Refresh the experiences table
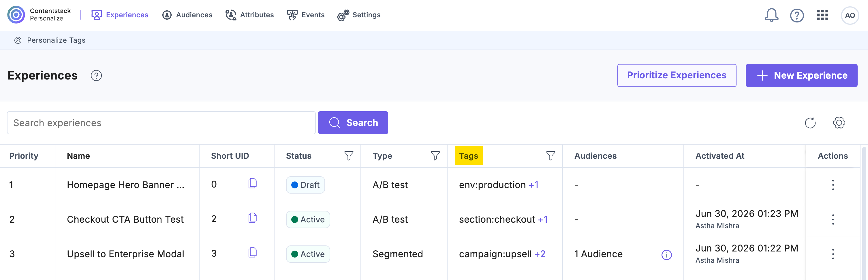This screenshot has width=868, height=280. coord(810,123)
